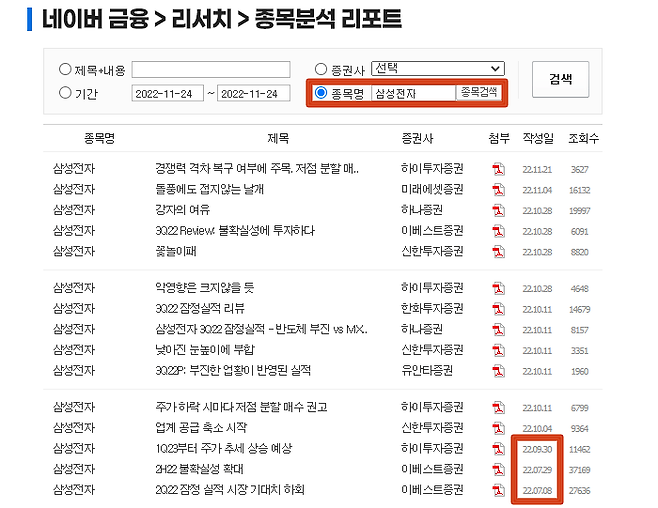Focus the 종목명 input containing 삼성전자

[411, 93]
